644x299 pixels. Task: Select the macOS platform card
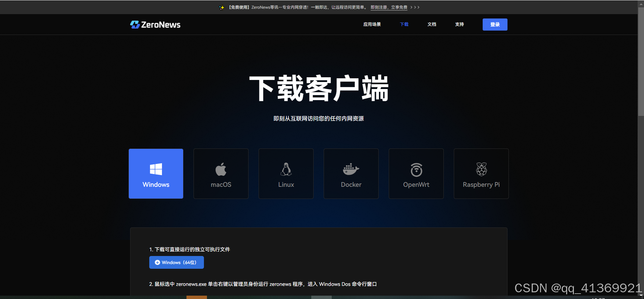[x=221, y=174]
